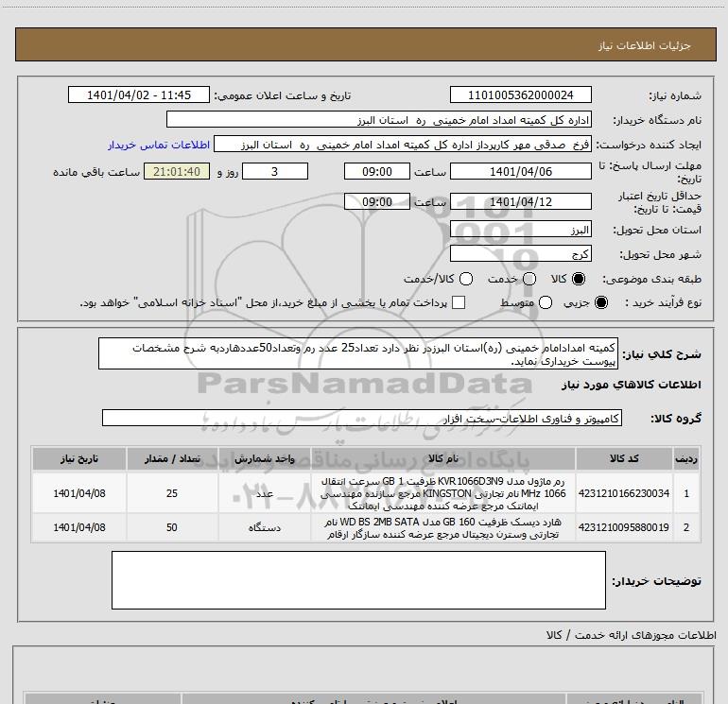Select the کالا radio button
Screen dimensions: 728x704
coord(579,279)
